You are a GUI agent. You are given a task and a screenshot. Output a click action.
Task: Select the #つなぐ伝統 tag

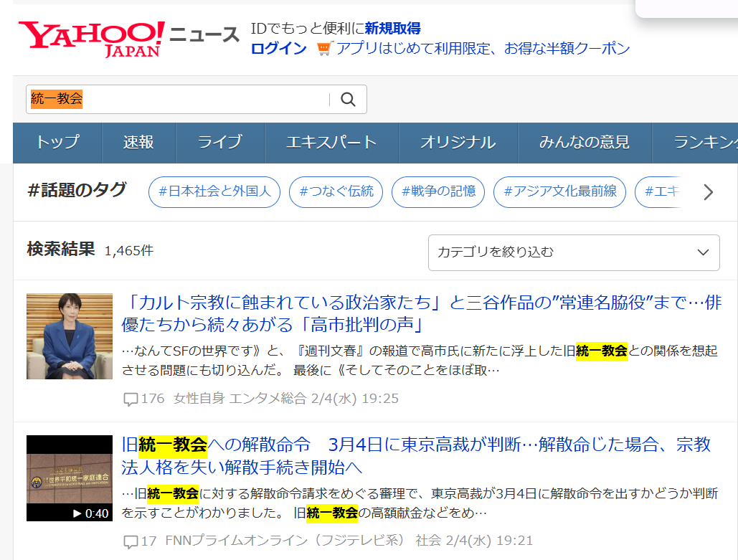[x=336, y=192]
